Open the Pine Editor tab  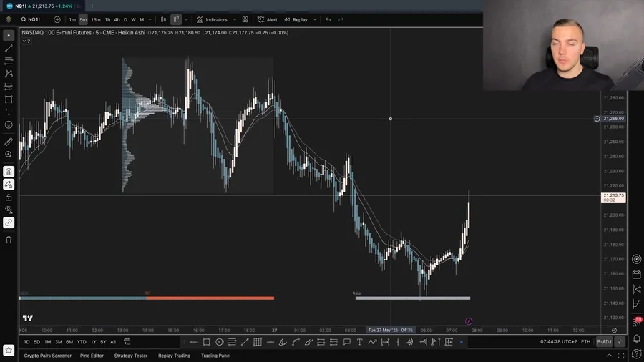(92, 356)
